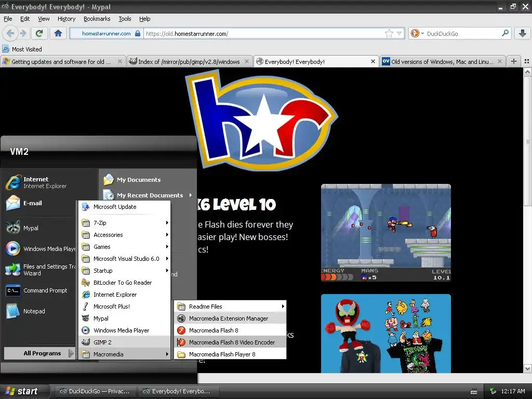Viewport: 532px width, 399px height.
Task: Click the browser Back arrow button
Action: [x=10, y=33]
